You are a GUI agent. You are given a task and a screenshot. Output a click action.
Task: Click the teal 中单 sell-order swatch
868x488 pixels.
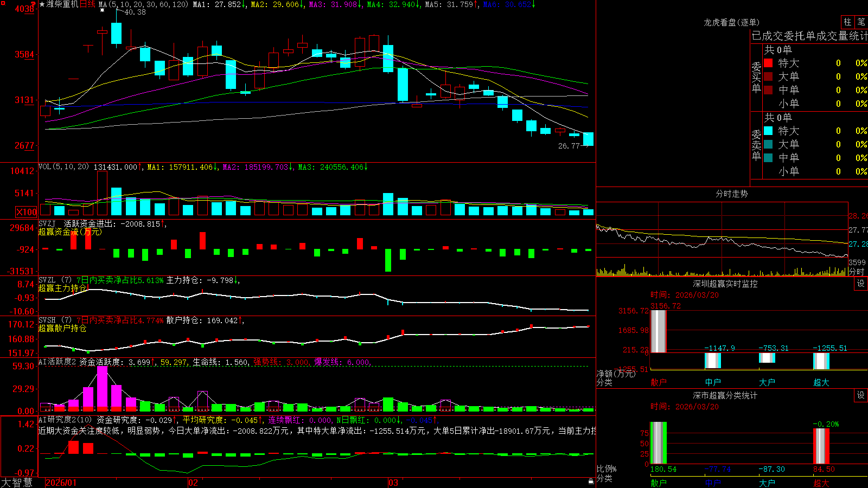pos(768,158)
